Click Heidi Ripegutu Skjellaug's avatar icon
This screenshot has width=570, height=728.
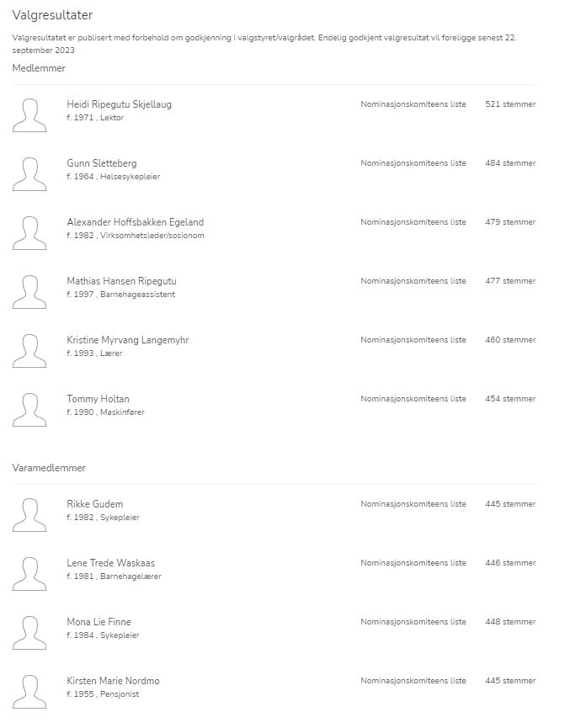[x=29, y=115]
